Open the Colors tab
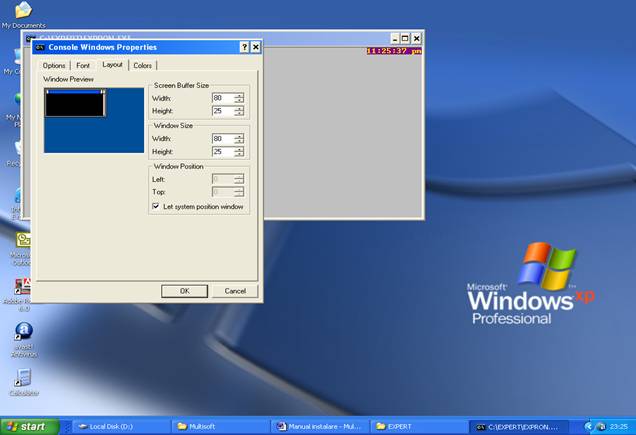636x435 pixels. (x=142, y=65)
